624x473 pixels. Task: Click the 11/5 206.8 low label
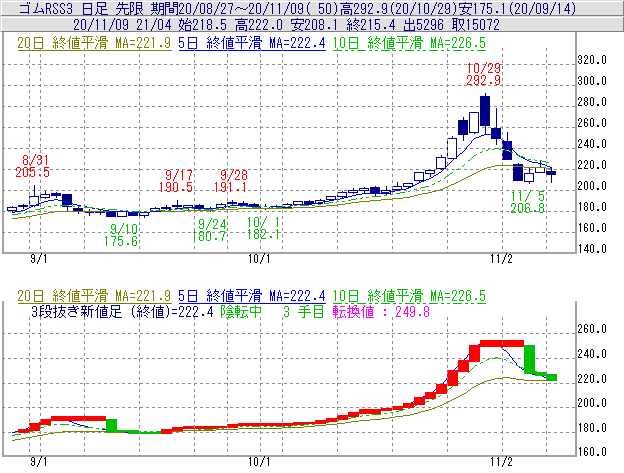(x=528, y=202)
